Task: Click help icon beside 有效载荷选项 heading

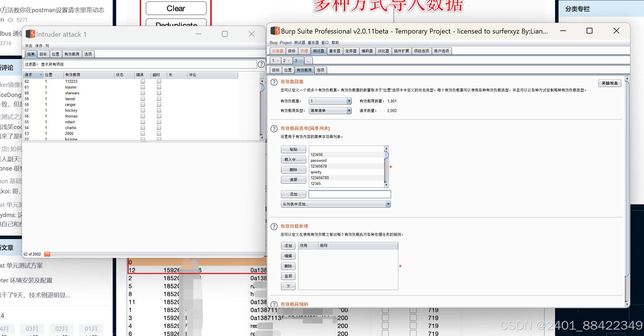Action: click(x=274, y=129)
